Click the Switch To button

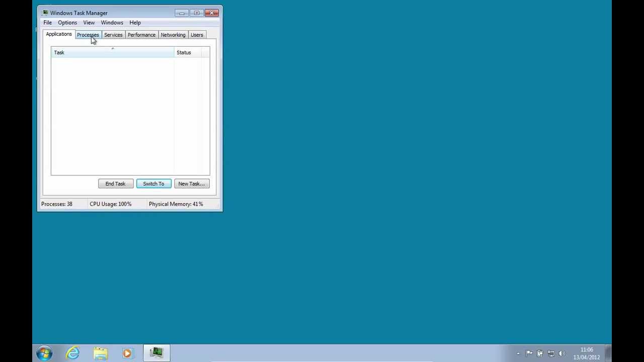click(x=153, y=184)
